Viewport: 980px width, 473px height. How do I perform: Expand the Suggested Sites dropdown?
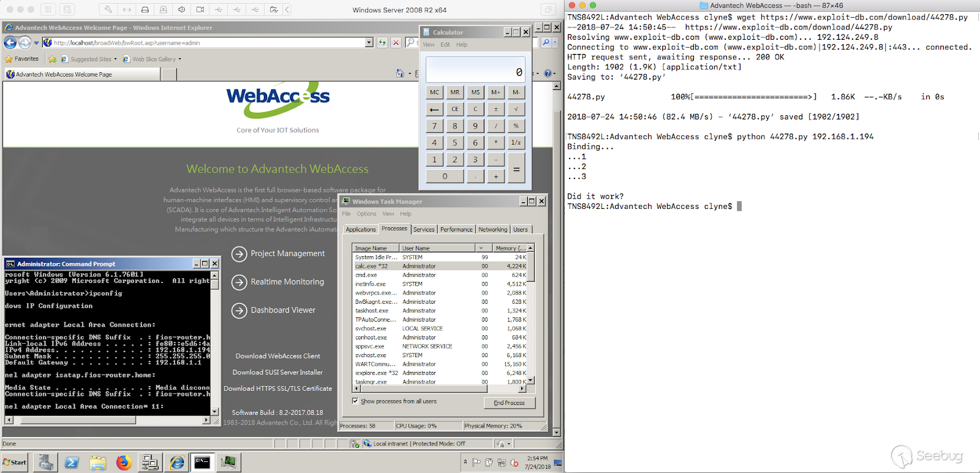point(115,59)
